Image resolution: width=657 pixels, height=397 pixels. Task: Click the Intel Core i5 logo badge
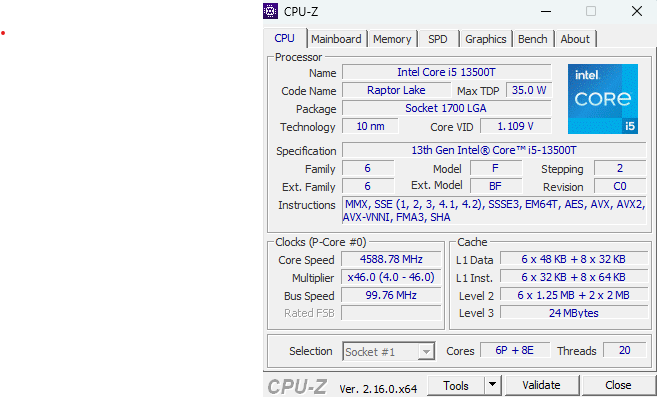[603, 99]
